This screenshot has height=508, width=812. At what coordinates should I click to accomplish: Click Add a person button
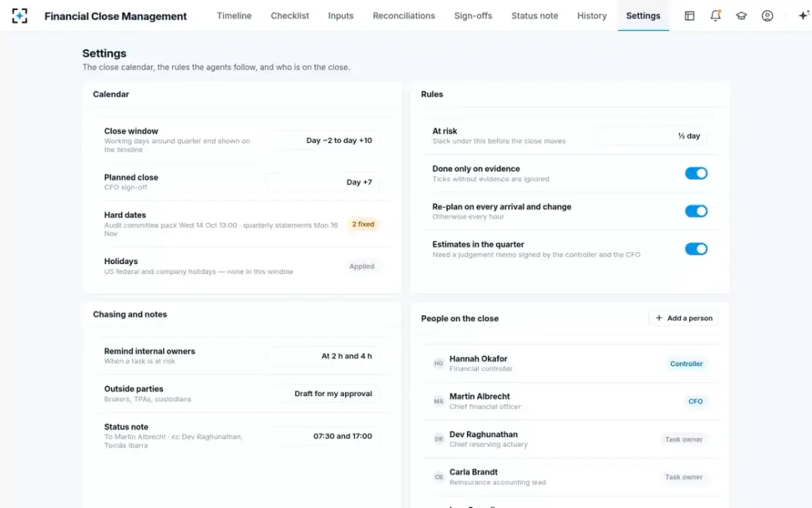683,318
